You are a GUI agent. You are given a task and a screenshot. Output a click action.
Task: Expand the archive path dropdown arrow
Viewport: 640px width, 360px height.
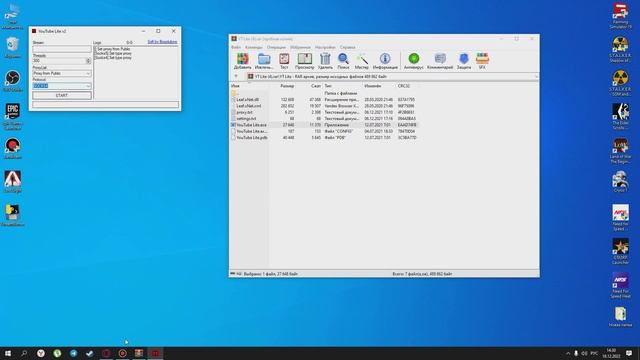(x=536, y=76)
